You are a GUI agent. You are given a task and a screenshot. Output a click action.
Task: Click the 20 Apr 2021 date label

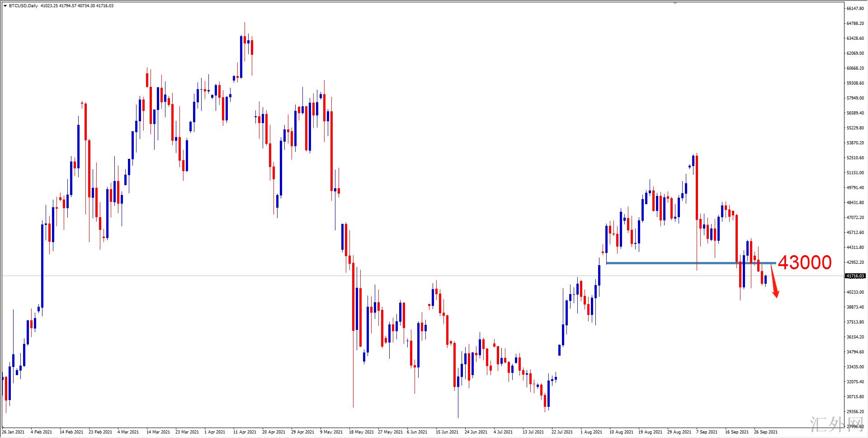[x=274, y=432]
